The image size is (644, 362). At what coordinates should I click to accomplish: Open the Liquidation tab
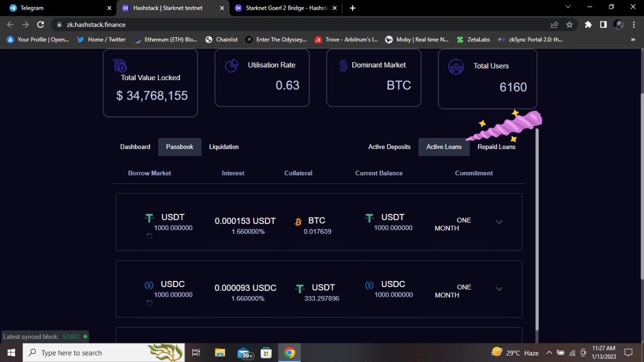[224, 147]
